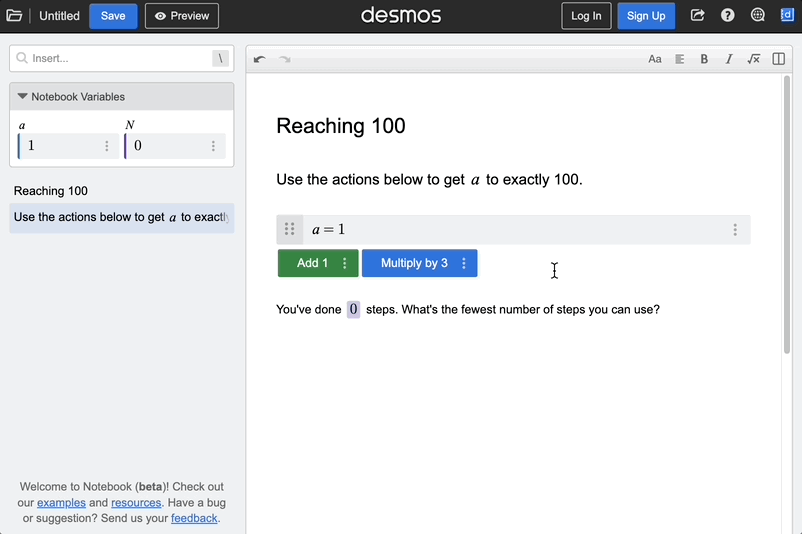This screenshot has height=534, width=802.
Task: Click the Save button
Action: click(x=113, y=16)
